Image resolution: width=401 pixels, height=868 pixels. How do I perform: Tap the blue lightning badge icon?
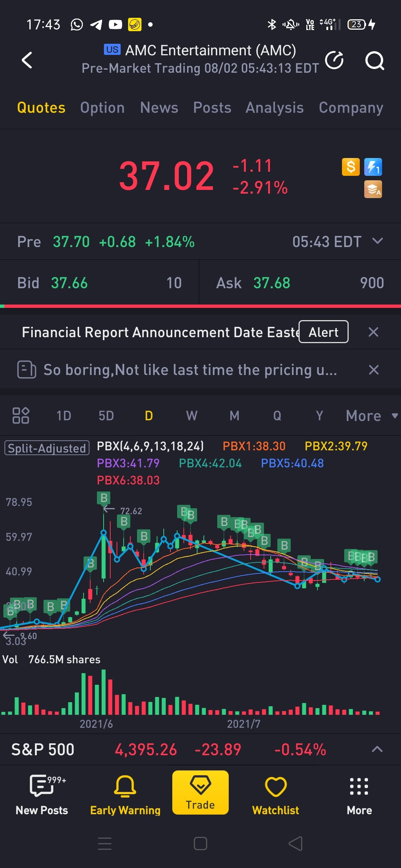click(373, 167)
